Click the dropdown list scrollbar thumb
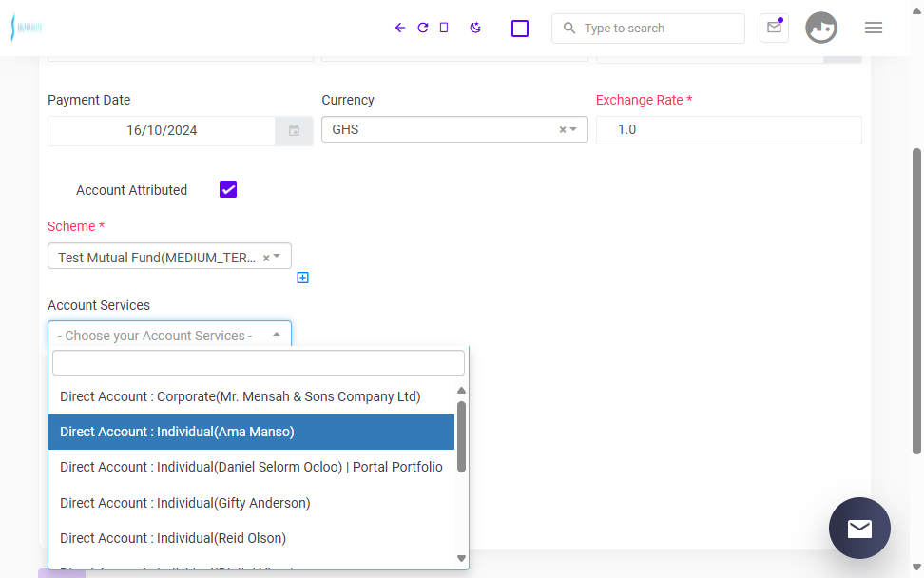 point(461,436)
